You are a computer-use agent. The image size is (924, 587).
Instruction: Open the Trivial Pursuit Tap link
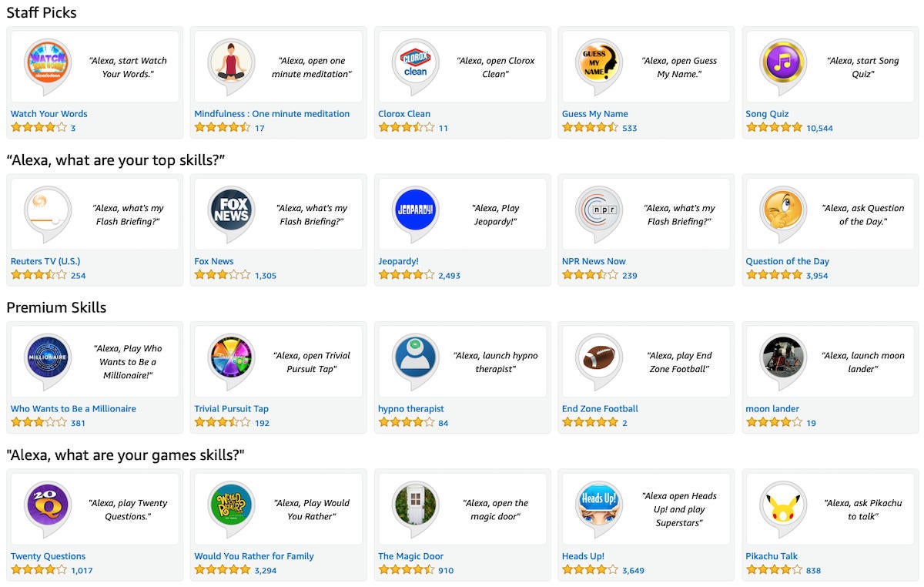click(x=231, y=409)
